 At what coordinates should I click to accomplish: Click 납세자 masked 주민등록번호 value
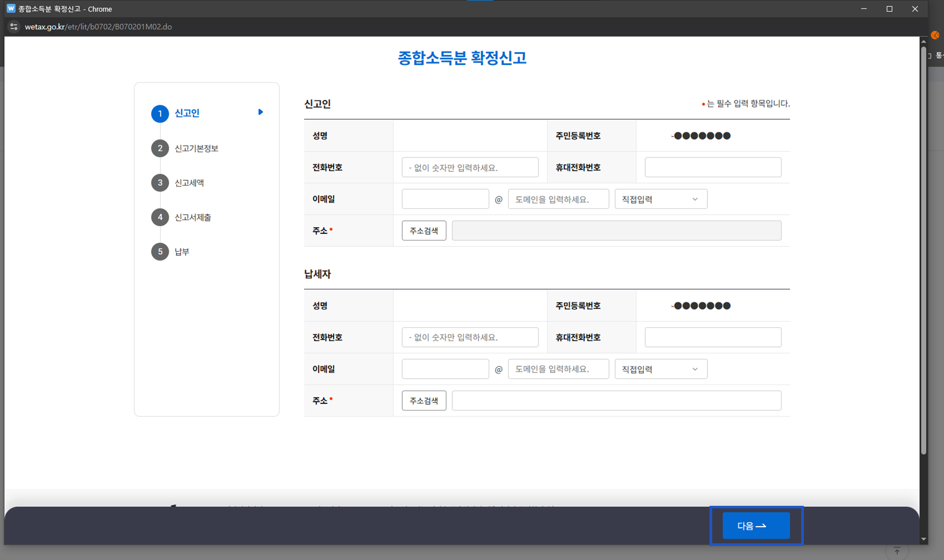701,306
